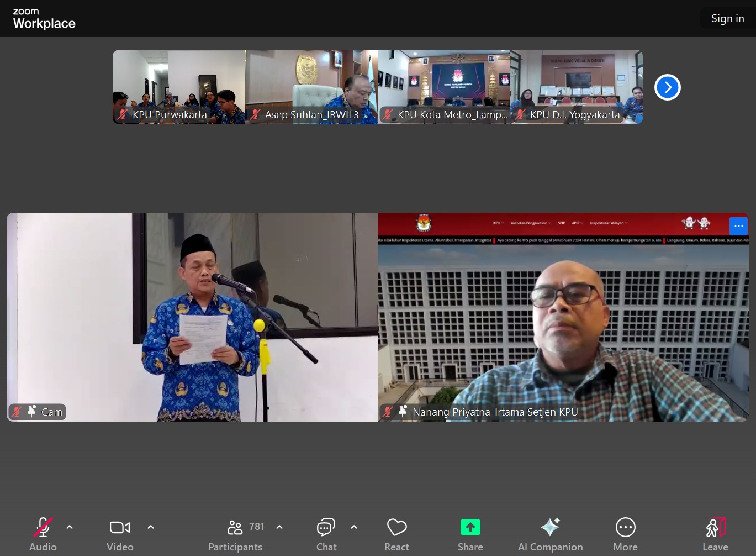This screenshot has height=557, width=756.
Task: Expand video options arrow beside Video
Action: (151, 527)
